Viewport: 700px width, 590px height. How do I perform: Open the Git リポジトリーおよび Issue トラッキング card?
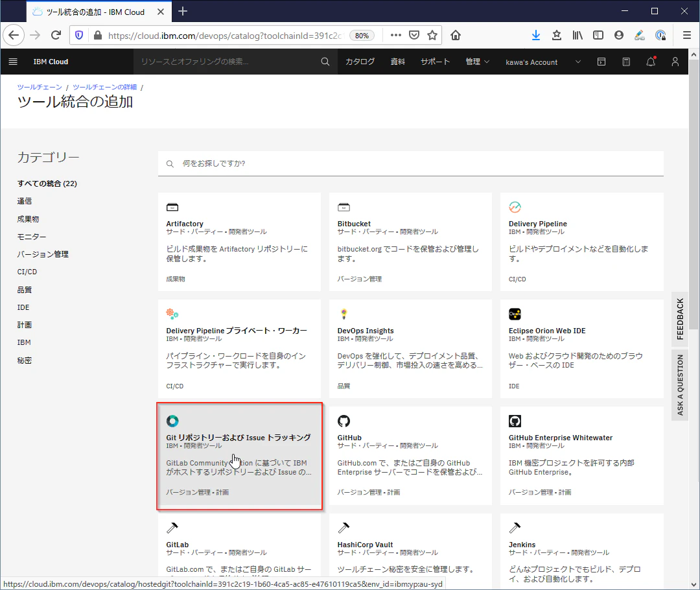point(239,456)
